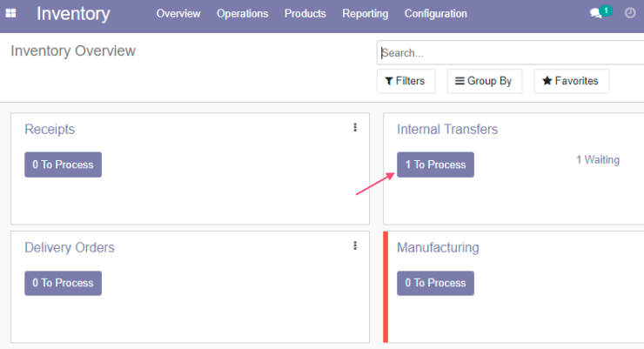The width and height of the screenshot is (644, 349).
Task: Open the apps grid menu icon
Action: [x=10, y=13]
